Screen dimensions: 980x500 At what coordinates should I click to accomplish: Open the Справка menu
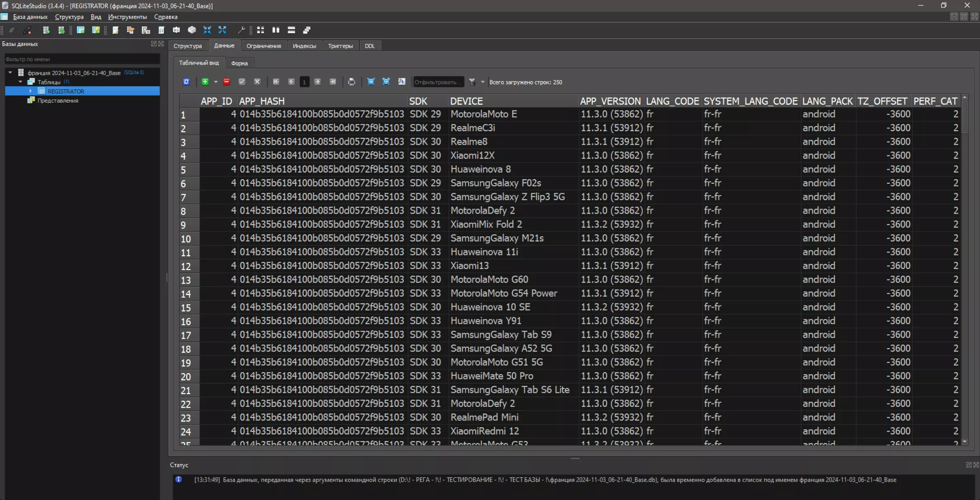166,17
